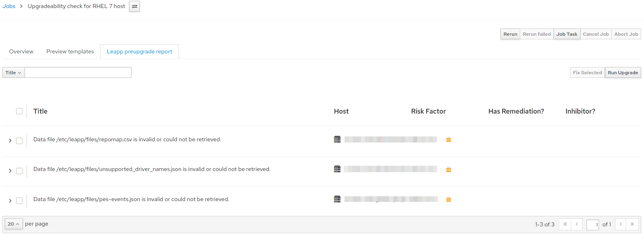Click the host icon on the unsupported_driver_names.json row
Image resolution: width=644 pixels, height=236 pixels.
coord(337,169)
